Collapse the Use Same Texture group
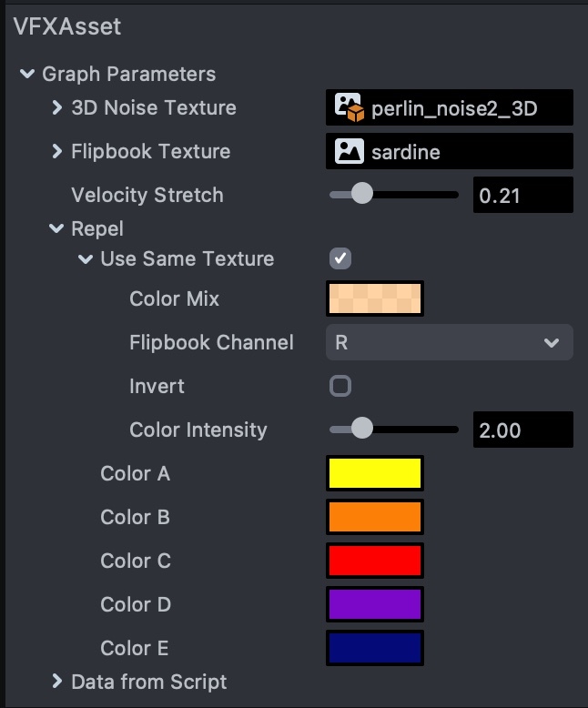This screenshot has height=708, width=588. (x=86, y=259)
